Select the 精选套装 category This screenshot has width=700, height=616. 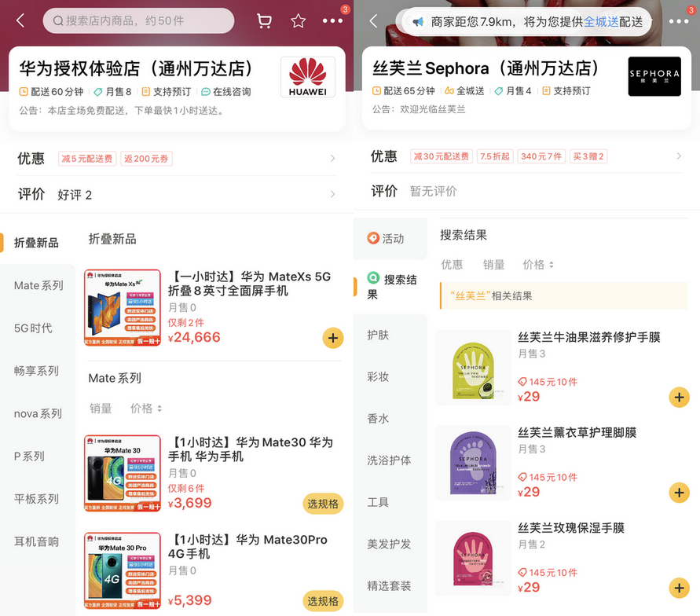click(x=390, y=585)
